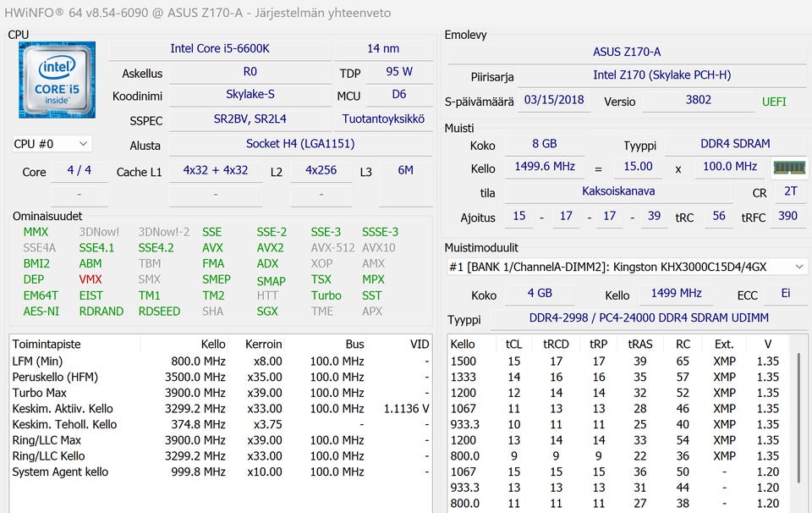Viewport: 812px width, 513px height.
Task: Select the Peruskello (HFM) row
Action: point(221,377)
